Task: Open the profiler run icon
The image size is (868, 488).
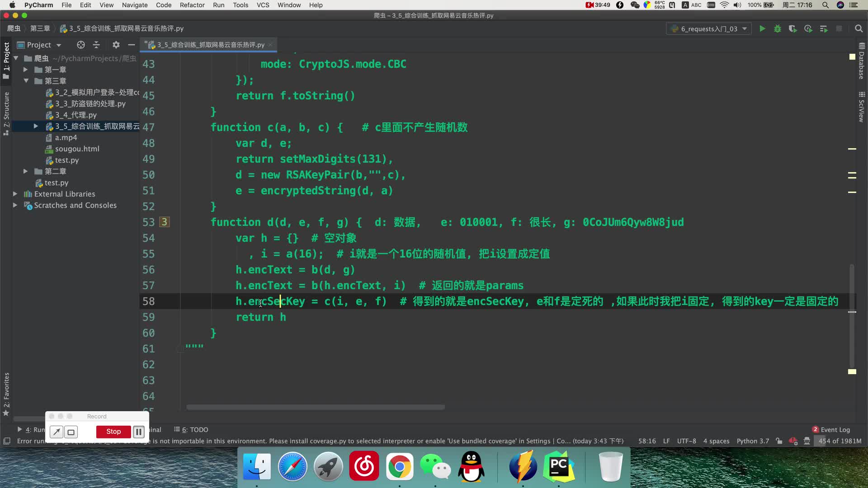Action: click(x=808, y=29)
